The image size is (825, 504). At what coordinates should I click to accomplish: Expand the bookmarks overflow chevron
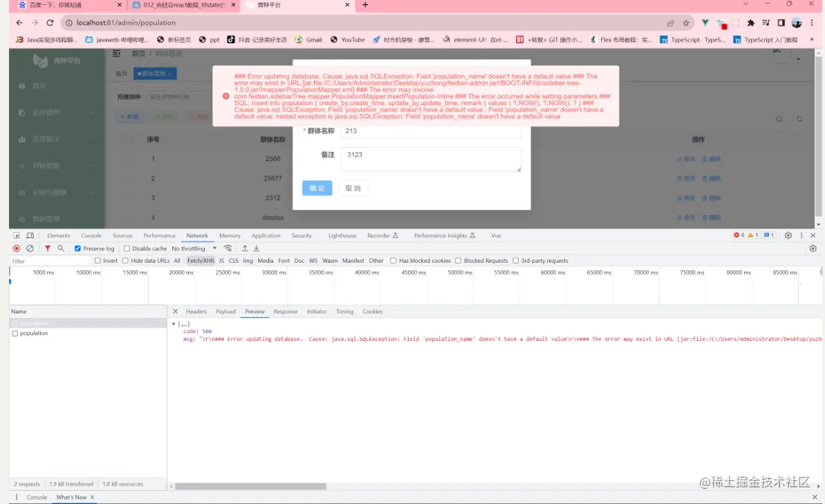pos(812,39)
